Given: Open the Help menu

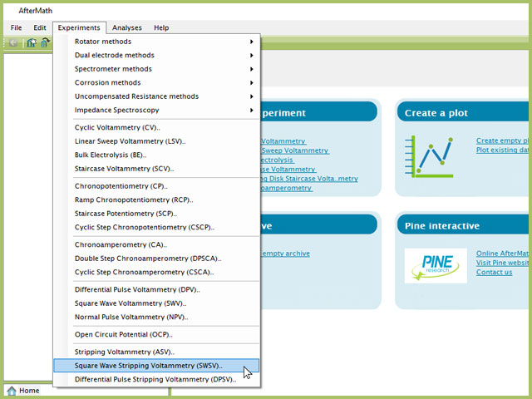Looking at the screenshot, I should click(161, 27).
